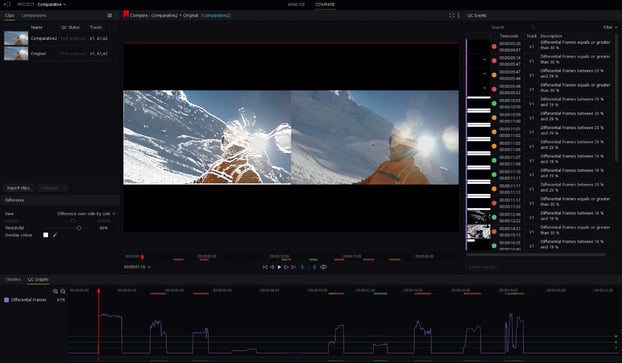Image resolution: width=622 pixels, height=363 pixels.
Task: Click the back arrow beside PROJECT
Action: (x=8, y=4)
